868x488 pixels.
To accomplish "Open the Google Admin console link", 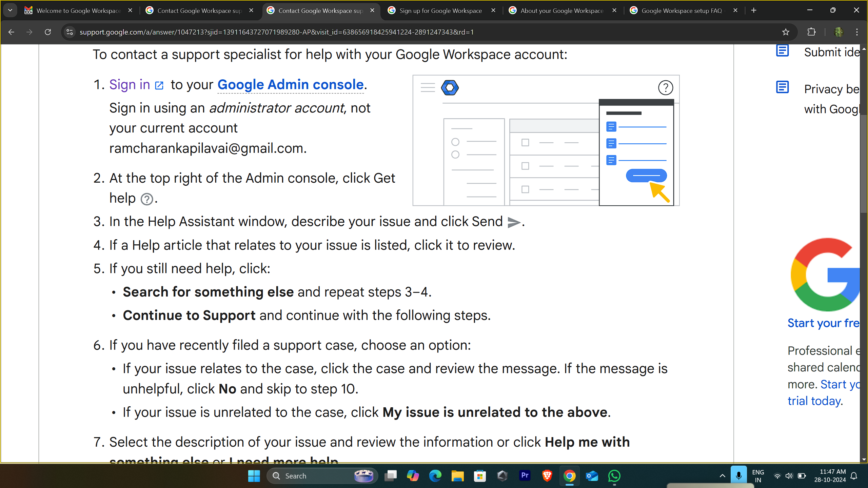I will (x=291, y=84).
